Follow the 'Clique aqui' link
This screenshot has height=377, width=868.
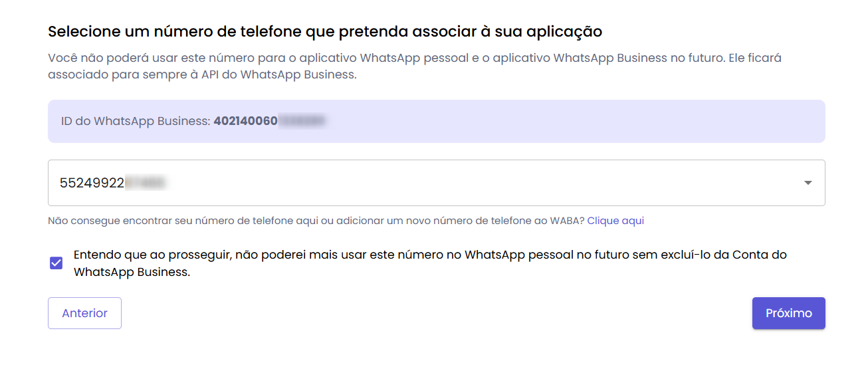615,221
